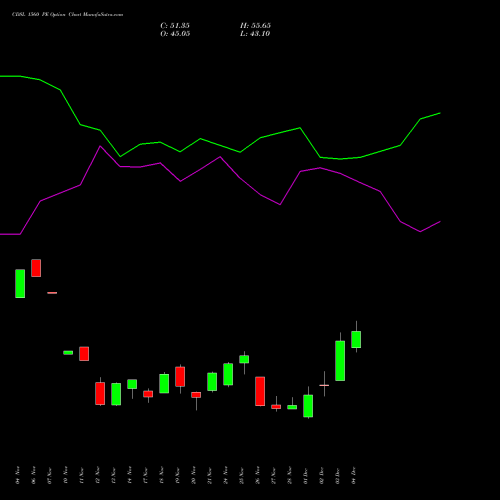Screen dimensions: 500x500
Task: Click the 28 Nov date label
Action: (x=290, y=475)
